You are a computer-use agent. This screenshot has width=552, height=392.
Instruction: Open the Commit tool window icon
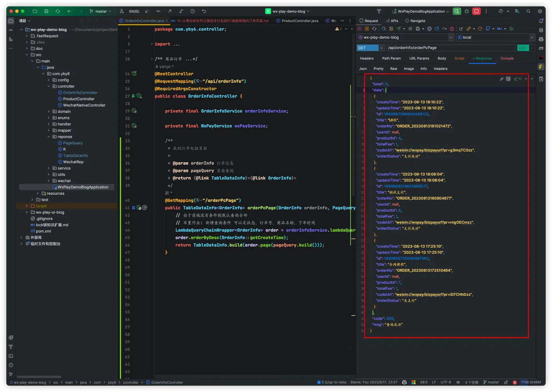11,30
